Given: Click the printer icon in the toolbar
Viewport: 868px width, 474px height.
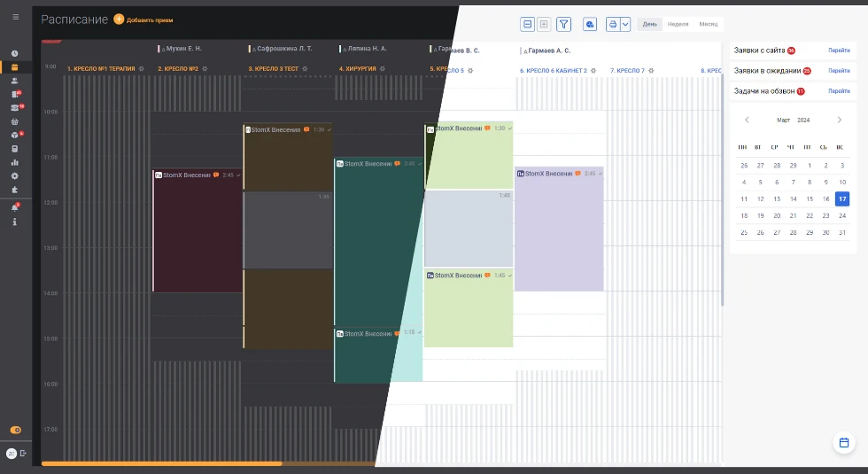Looking at the screenshot, I should (x=613, y=24).
